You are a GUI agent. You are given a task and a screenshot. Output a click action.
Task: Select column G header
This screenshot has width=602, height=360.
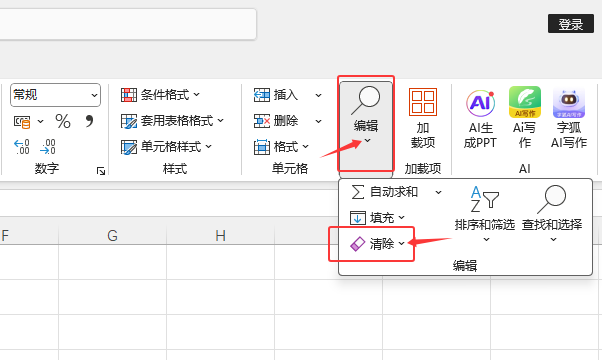(x=112, y=235)
